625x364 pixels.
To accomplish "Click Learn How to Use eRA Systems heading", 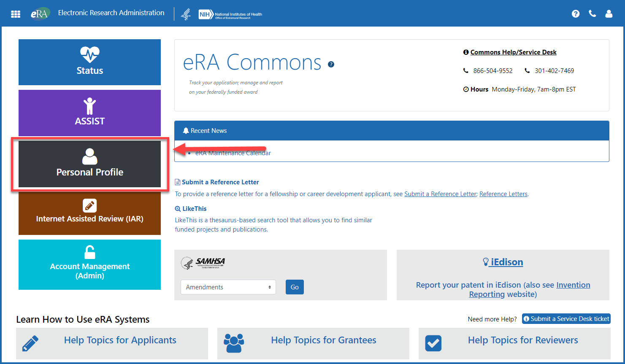I will [83, 319].
